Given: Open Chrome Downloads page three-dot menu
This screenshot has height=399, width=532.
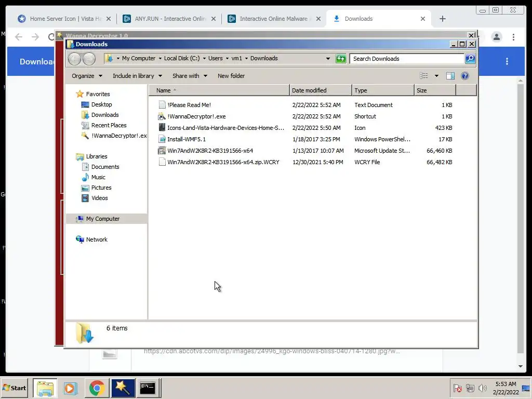Looking at the screenshot, I should (x=507, y=61).
